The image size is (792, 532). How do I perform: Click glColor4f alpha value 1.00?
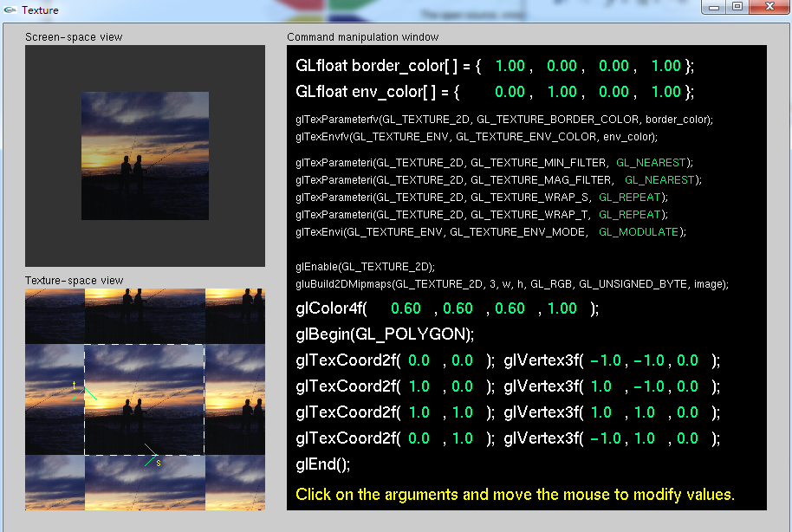(x=562, y=308)
